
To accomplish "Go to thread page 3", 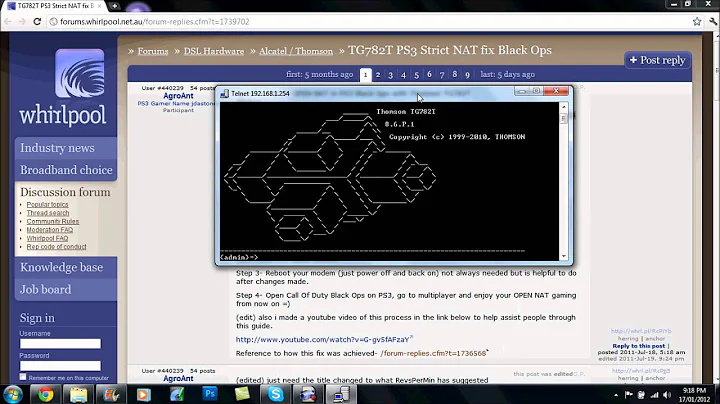I will pos(391,74).
